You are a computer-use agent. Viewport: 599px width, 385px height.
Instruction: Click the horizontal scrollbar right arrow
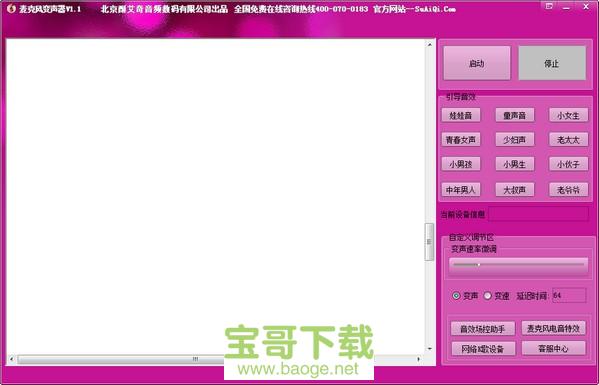(419, 359)
